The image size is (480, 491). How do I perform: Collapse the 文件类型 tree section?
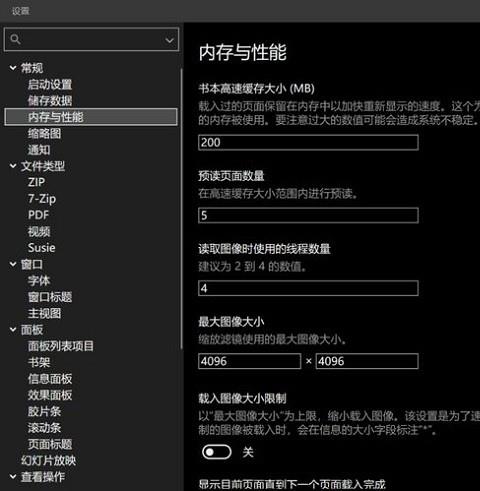click(x=13, y=166)
